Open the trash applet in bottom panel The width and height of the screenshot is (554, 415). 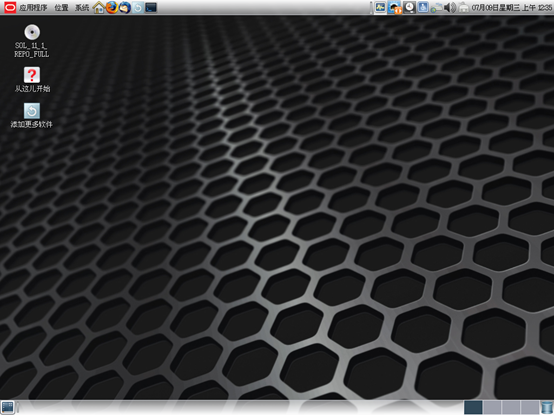coord(547,407)
